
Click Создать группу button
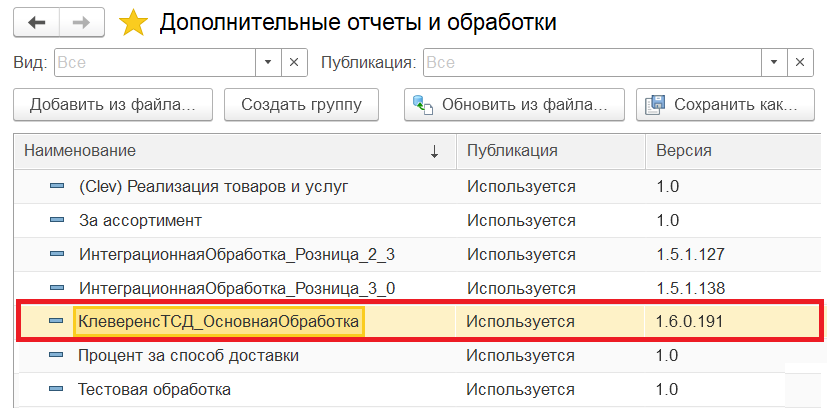coord(301,104)
